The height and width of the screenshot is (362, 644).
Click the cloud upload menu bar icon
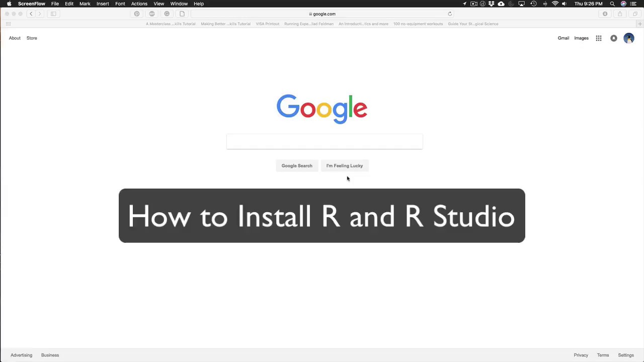(501, 4)
